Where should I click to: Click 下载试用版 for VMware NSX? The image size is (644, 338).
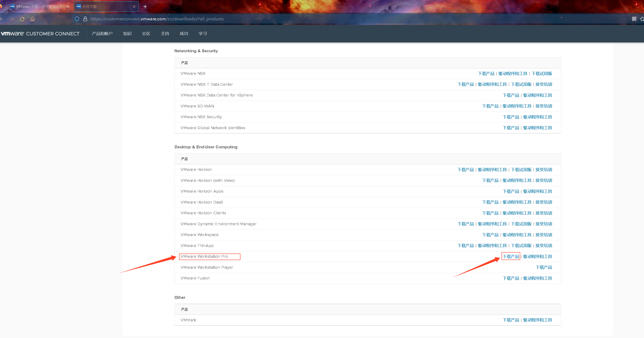(x=542, y=74)
